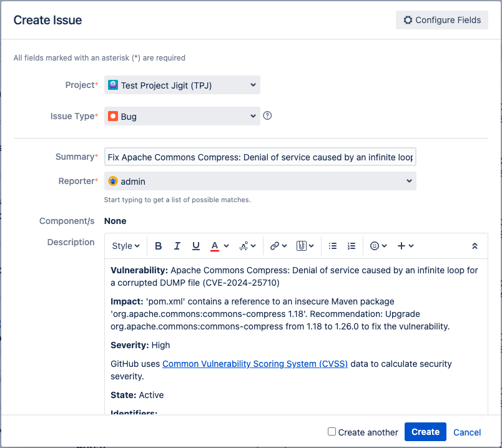Open the text color picker
This screenshot has width=502, height=448.
[219, 246]
